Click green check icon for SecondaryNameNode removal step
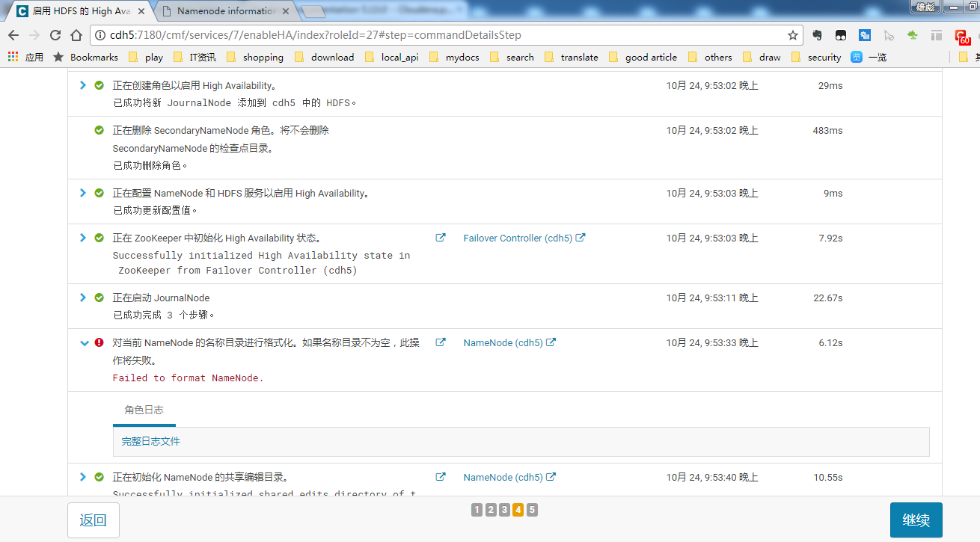 pyautogui.click(x=99, y=130)
